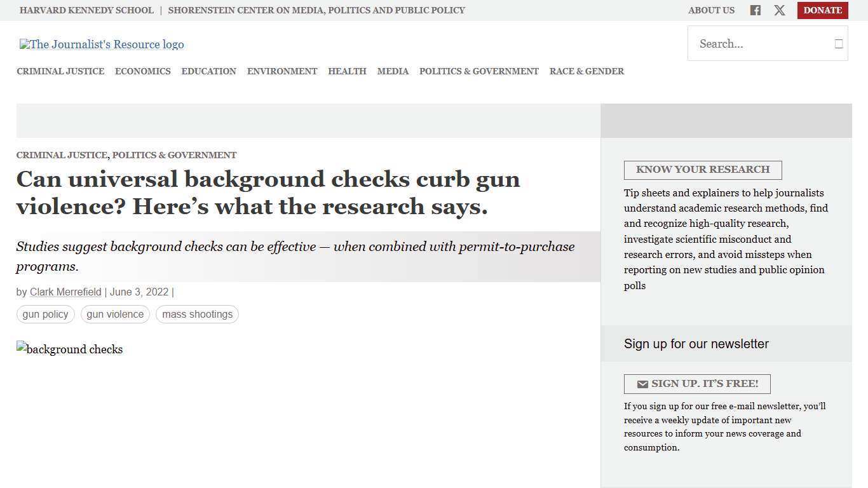Click the broken image placeholder for background checks

(x=69, y=349)
